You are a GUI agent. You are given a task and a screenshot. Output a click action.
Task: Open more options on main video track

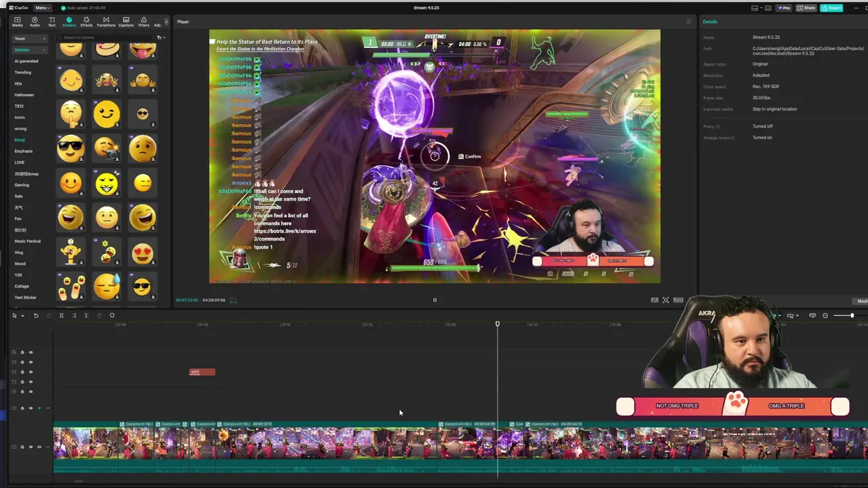pyautogui.click(x=47, y=447)
